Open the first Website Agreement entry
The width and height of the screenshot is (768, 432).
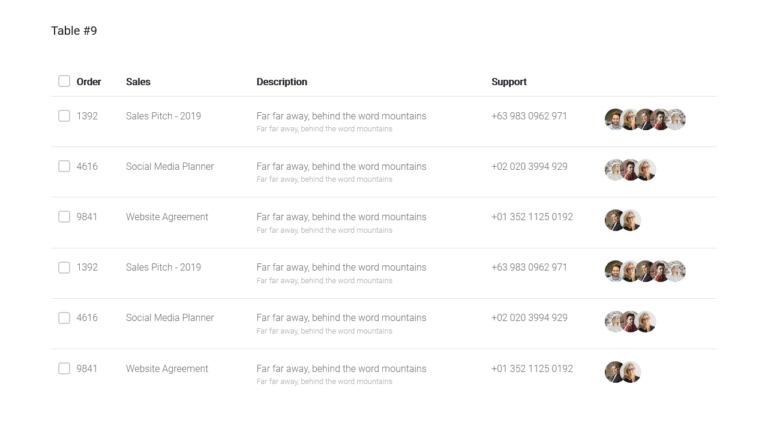(167, 217)
